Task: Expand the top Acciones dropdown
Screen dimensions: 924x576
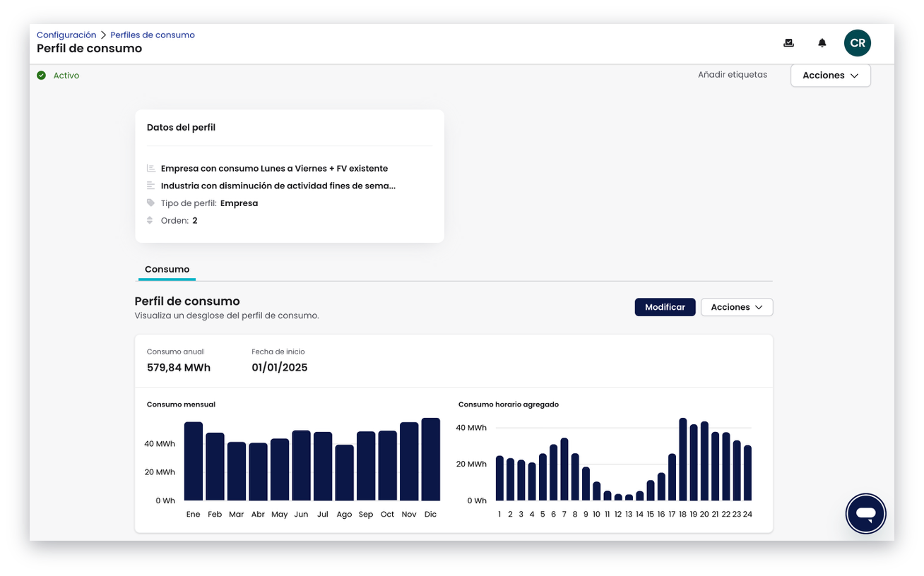Action: click(831, 76)
